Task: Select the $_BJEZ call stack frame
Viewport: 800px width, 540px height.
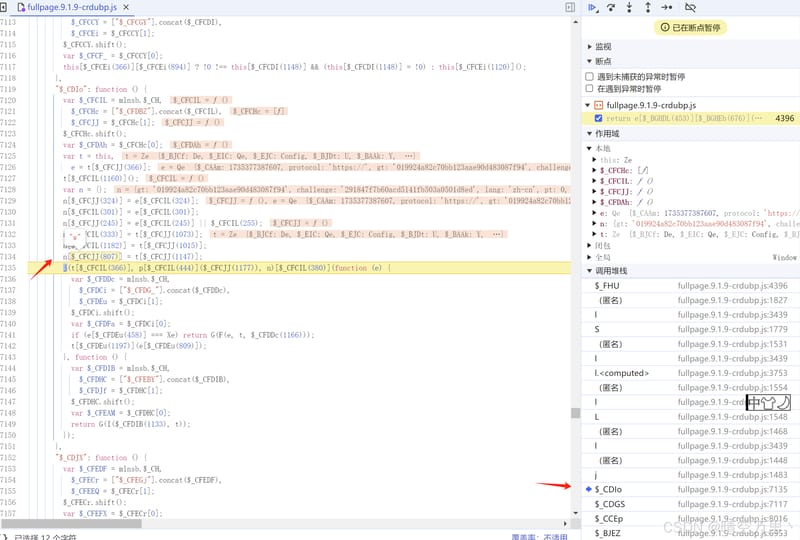Action: click(x=691, y=533)
